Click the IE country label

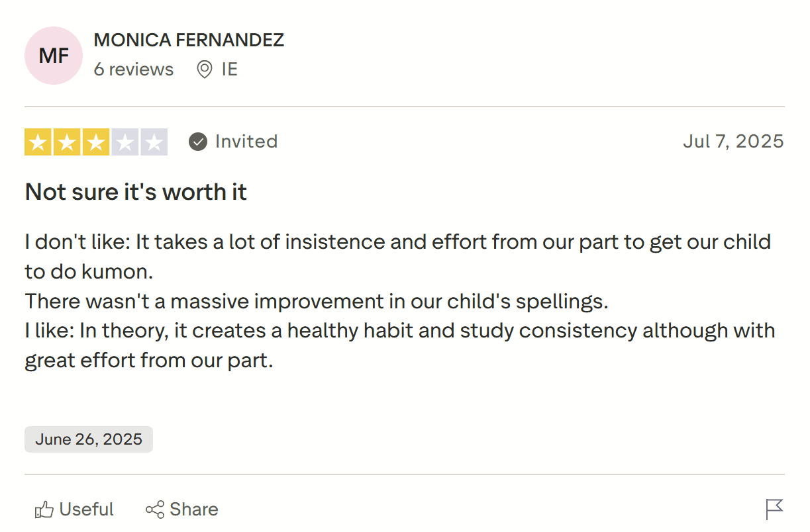pos(229,69)
